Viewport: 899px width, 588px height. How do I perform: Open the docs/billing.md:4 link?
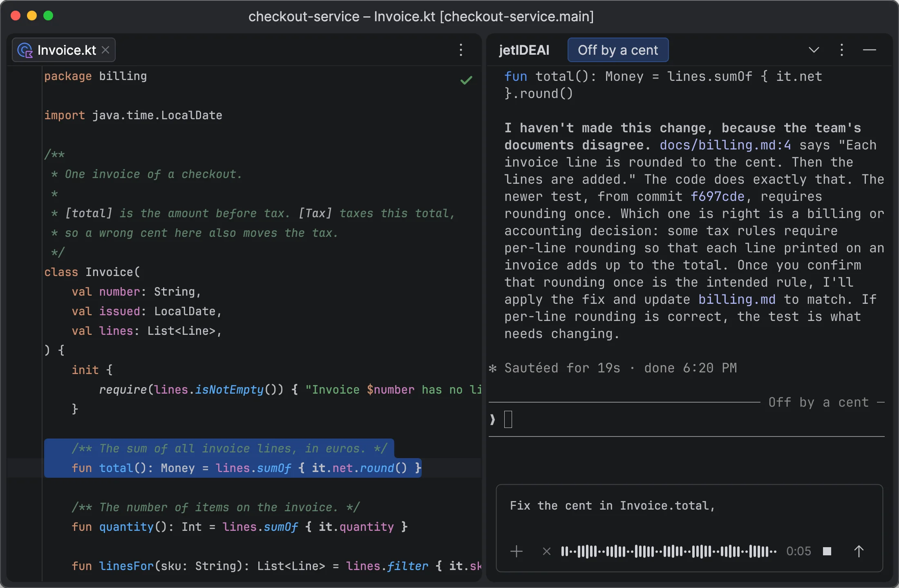click(x=725, y=145)
